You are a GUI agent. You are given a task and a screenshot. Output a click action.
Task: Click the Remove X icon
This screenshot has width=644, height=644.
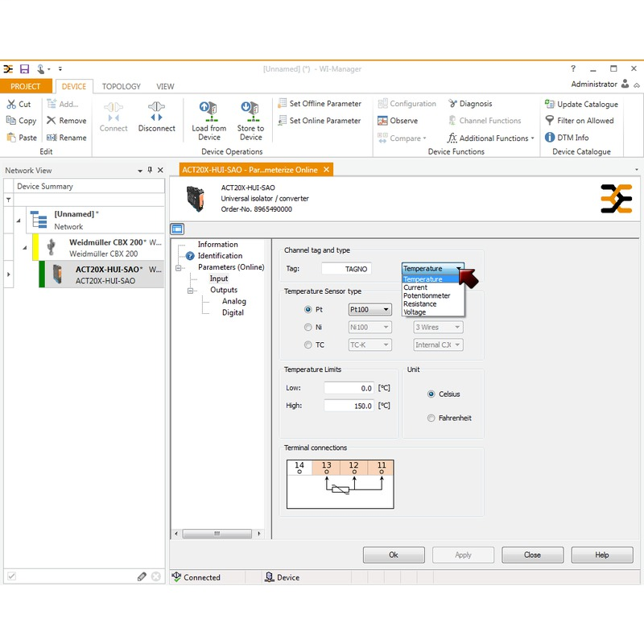(51, 120)
